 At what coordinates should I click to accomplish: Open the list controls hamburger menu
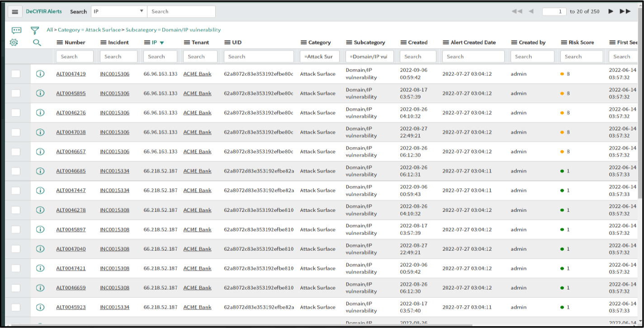pos(15,12)
